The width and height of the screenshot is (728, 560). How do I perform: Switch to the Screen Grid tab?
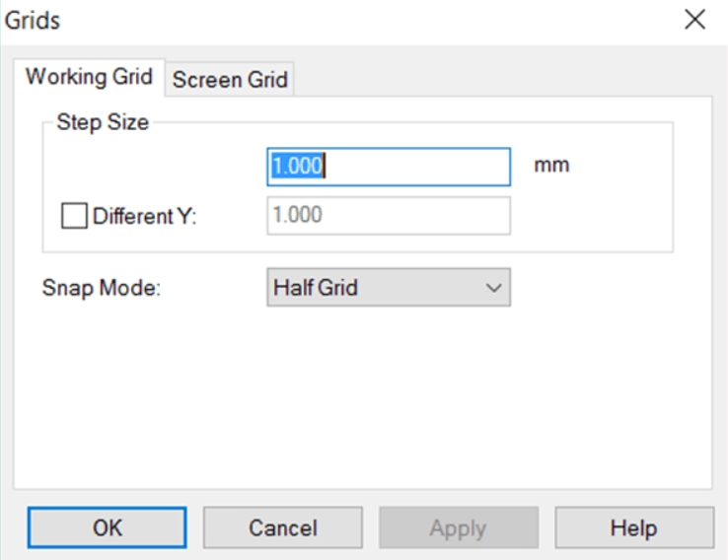(230, 80)
